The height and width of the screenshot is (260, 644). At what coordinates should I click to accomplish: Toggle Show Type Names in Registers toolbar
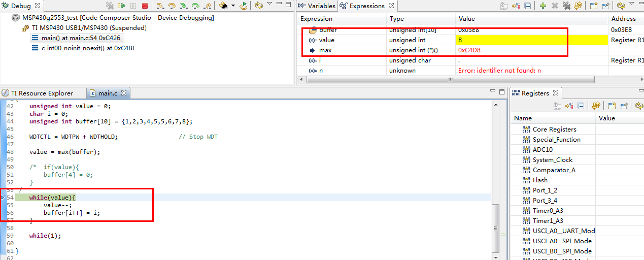point(557,106)
